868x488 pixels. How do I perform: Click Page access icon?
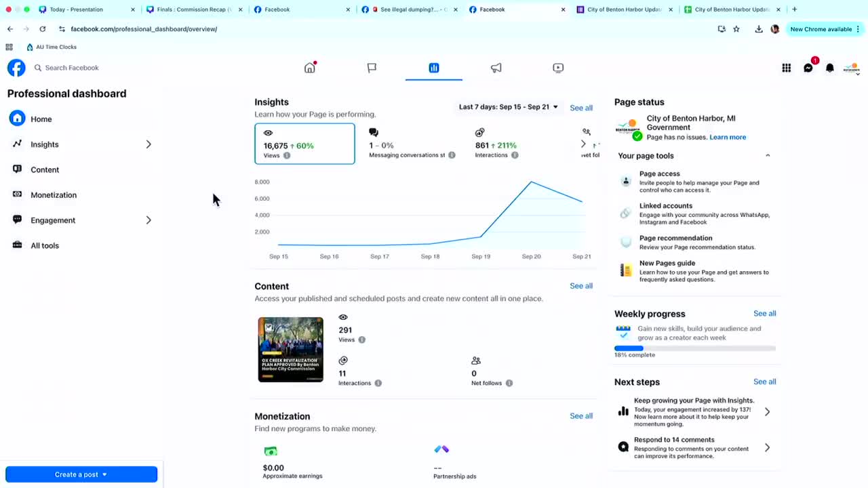626,181
